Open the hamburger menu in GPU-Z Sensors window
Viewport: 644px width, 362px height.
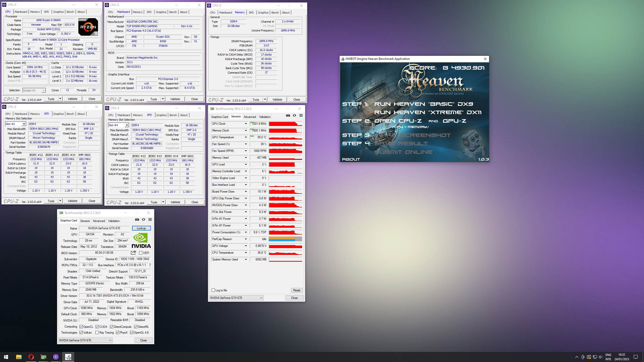tap(301, 115)
